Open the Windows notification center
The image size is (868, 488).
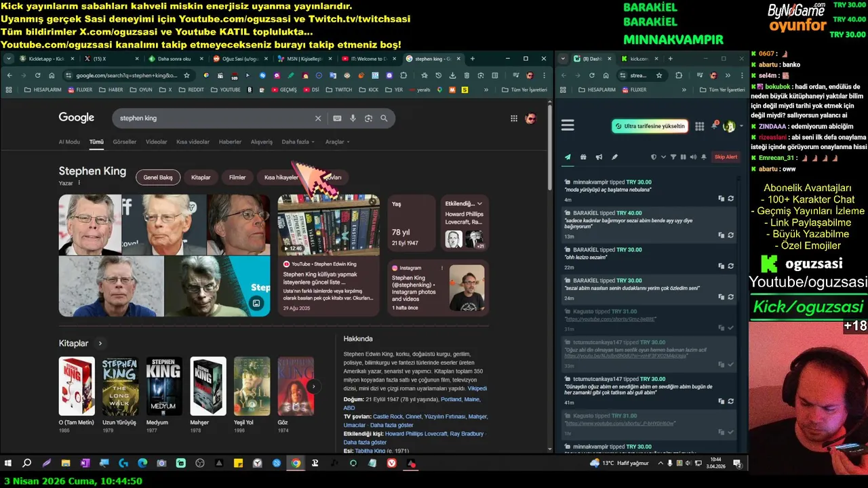[x=737, y=464]
